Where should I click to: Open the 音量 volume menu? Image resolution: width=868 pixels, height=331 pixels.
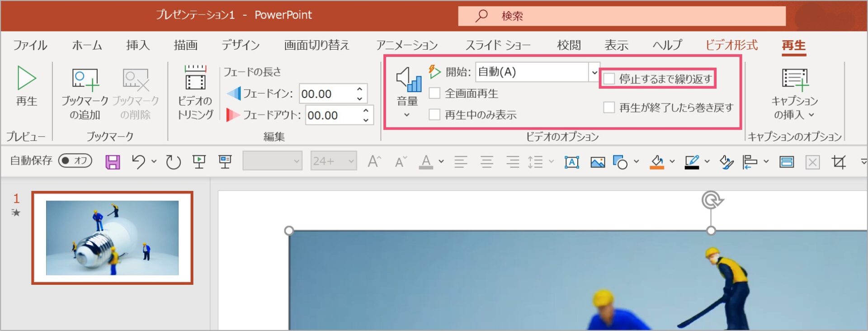(x=408, y=93)
